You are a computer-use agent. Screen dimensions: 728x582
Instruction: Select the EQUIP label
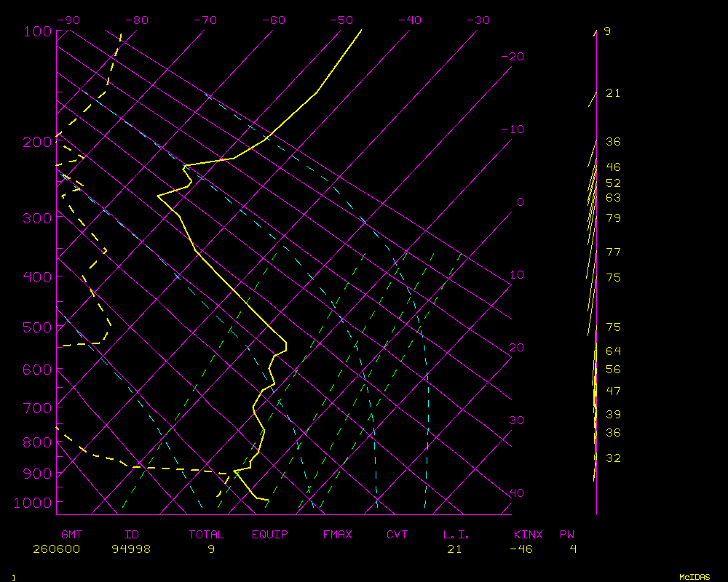pyautogui.click(x=269, y=535)
